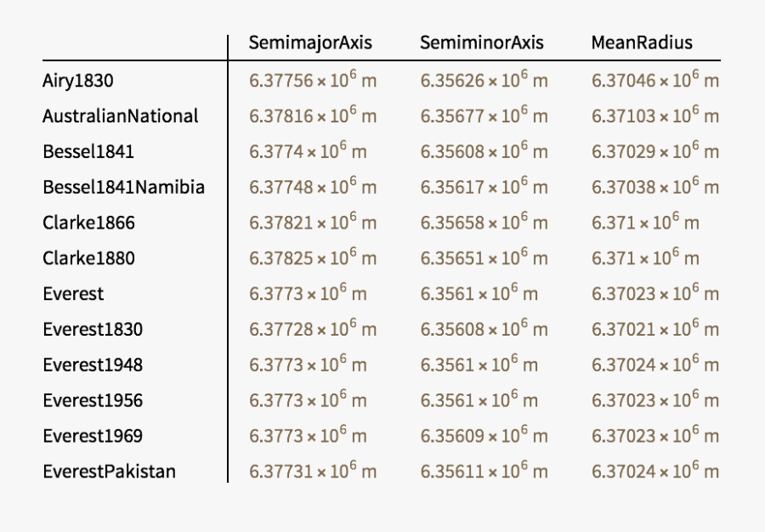Viewport: 765px width, 532px height.
Task: Click the EverestPakistan row label
Action: (x=110, y=471)
